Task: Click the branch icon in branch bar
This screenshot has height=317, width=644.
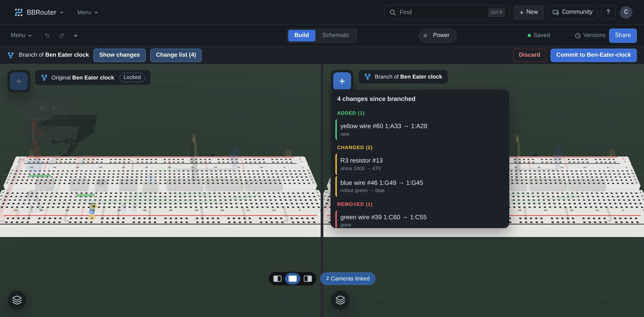Action: point(11,55)
